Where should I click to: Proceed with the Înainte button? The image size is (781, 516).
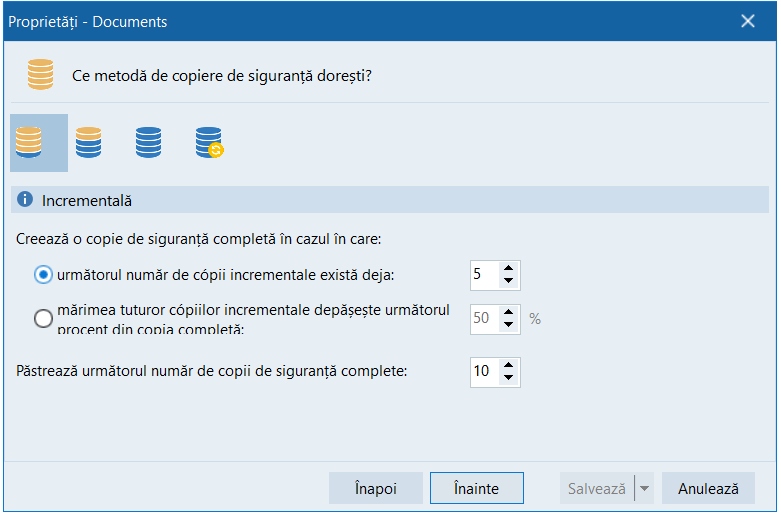pos(477,489)
